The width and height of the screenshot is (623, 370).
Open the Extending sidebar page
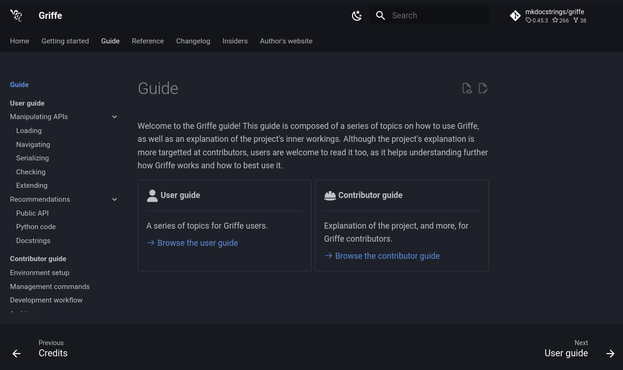click(32, 186)
